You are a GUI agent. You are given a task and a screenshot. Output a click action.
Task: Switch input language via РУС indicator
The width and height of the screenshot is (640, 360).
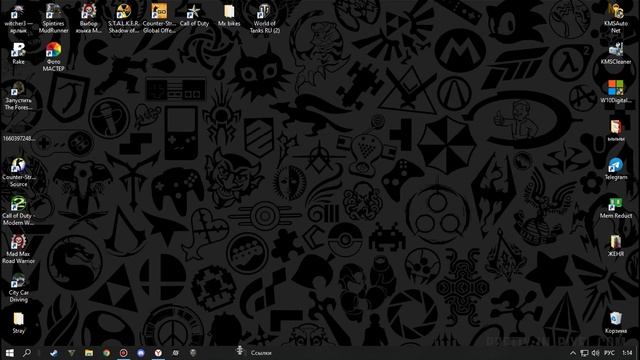point(609,353)
